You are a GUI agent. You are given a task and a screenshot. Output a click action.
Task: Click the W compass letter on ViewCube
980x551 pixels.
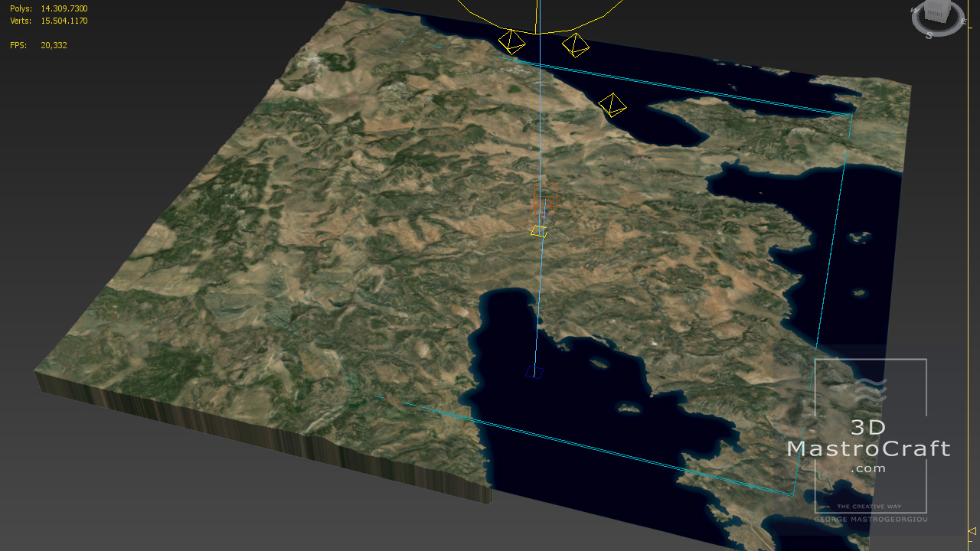pos(913,10)
